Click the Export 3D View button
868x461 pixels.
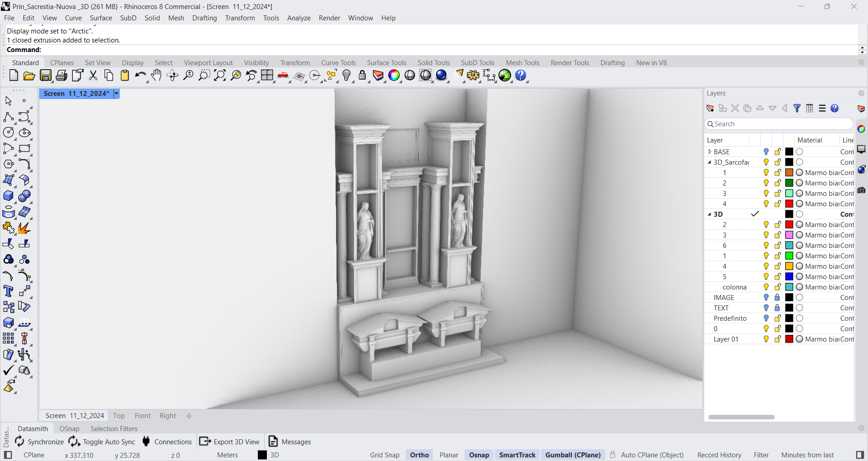[230, 442]
